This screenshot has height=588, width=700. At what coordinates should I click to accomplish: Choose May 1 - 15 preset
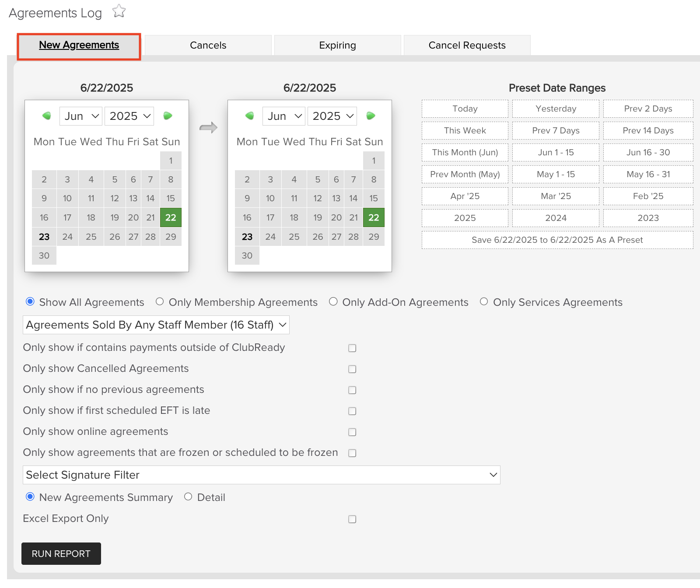[556, 175]
